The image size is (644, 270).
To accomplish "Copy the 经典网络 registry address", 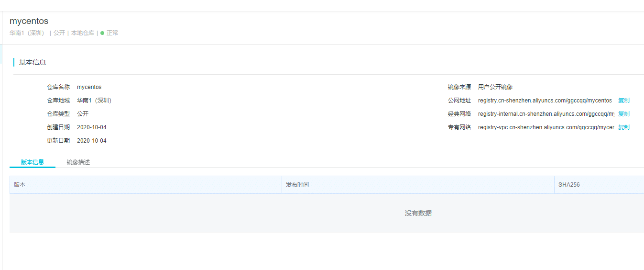I will coord(623,114).
